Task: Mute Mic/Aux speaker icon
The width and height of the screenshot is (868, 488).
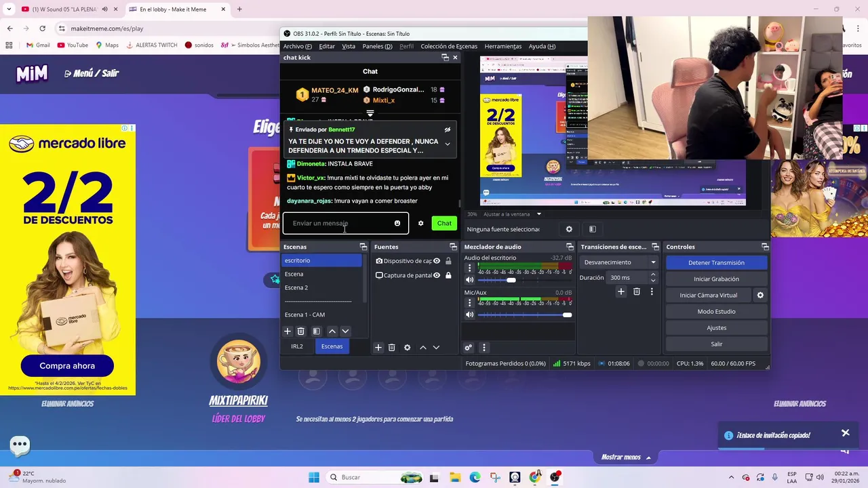Action: [469, 314]
